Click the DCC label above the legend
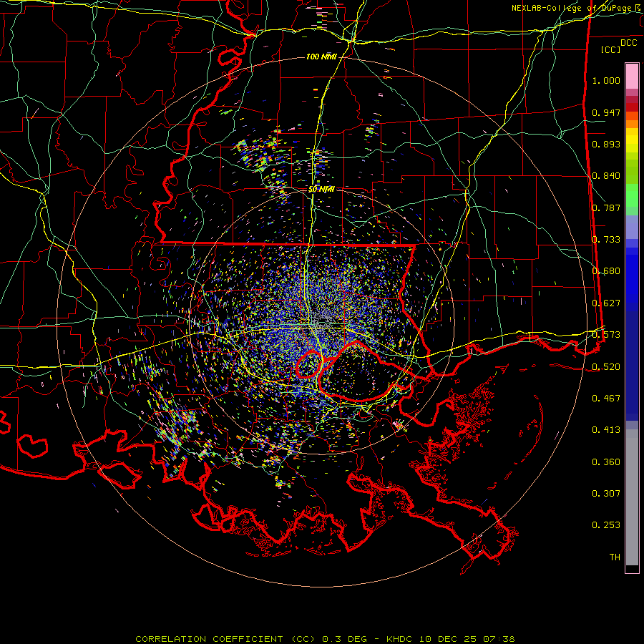The height and width of the screenshot is (644, 644). [x=628, y=43]
